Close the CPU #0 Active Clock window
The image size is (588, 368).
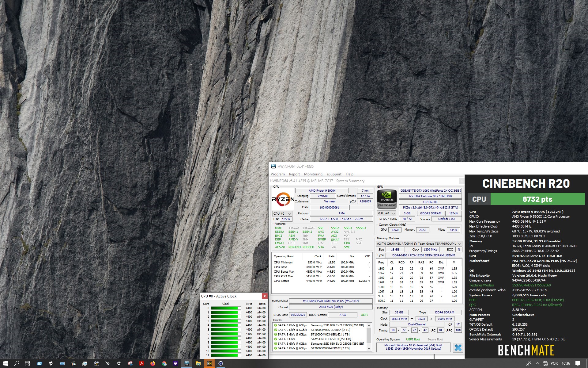265,296
